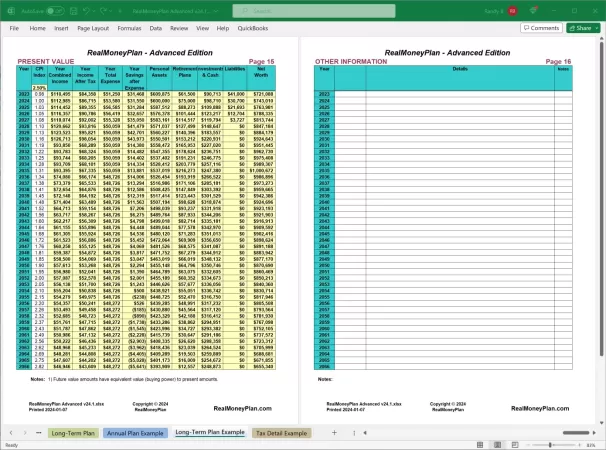Click the Save icon in title bar

[x=73, y=11]
